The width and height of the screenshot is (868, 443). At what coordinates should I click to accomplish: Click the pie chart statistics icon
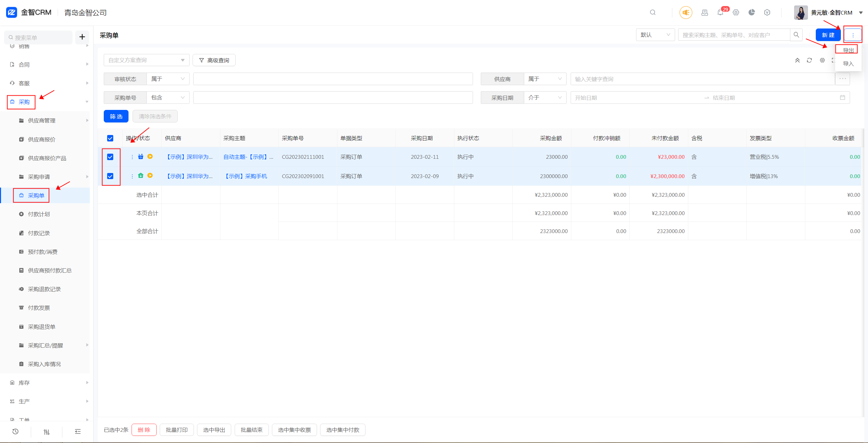tap(752, 13)
